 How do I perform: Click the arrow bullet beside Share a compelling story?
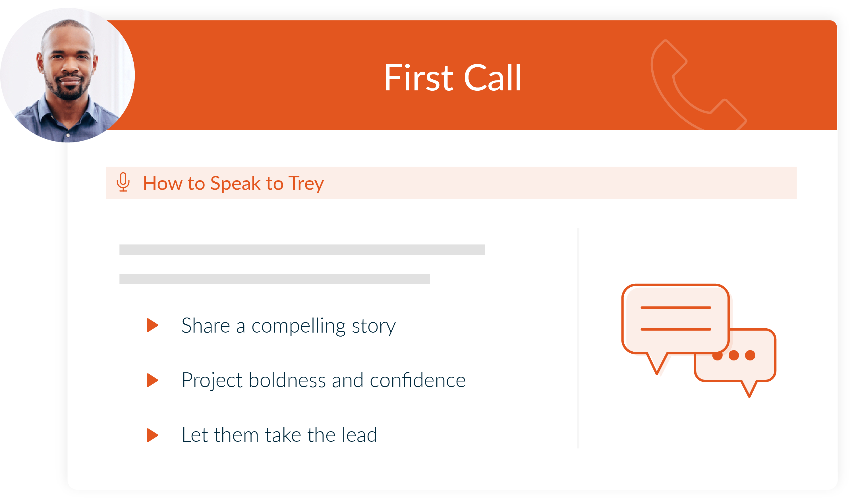(152, 325)
